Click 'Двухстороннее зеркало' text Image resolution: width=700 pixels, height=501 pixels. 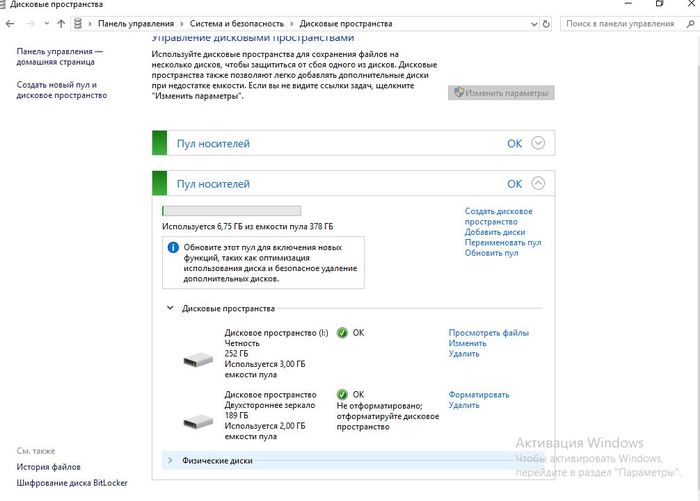270,405
